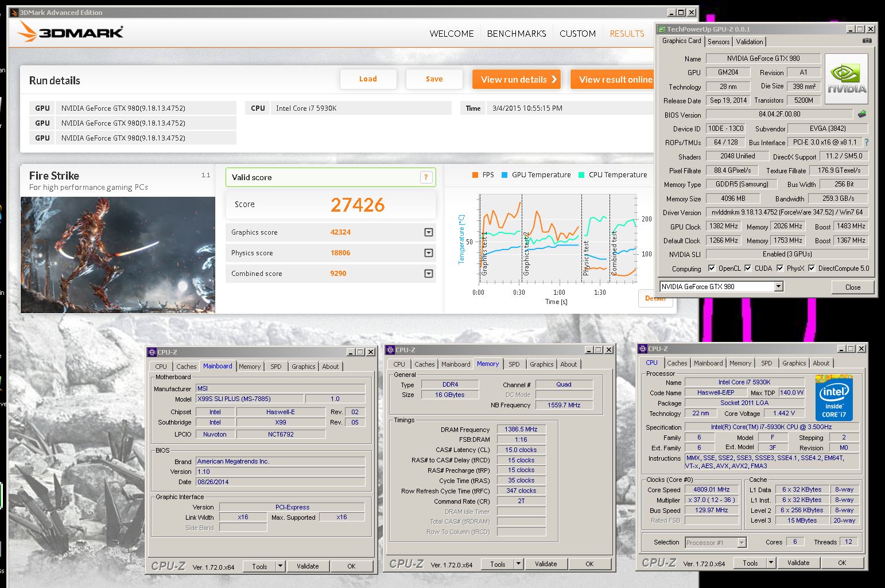The image size is (885, 588).
Task: Open the CUSTOM tab in 3DMark
Action: pos(577,34)
